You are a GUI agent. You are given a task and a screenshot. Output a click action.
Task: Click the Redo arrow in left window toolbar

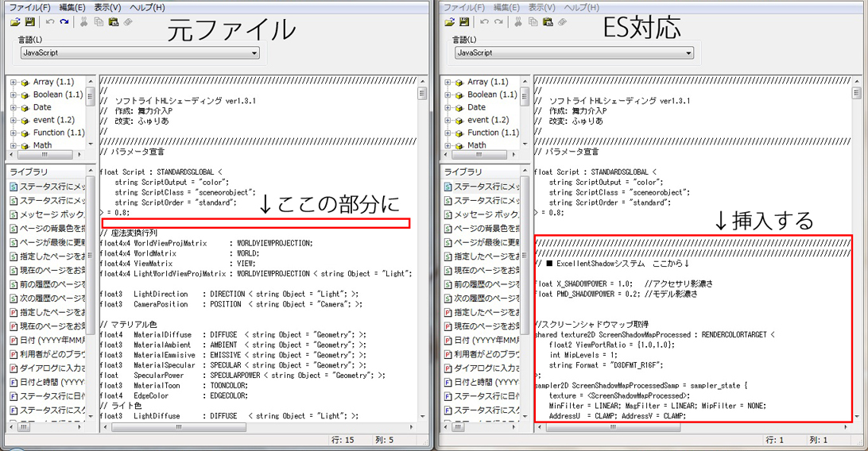64,22
